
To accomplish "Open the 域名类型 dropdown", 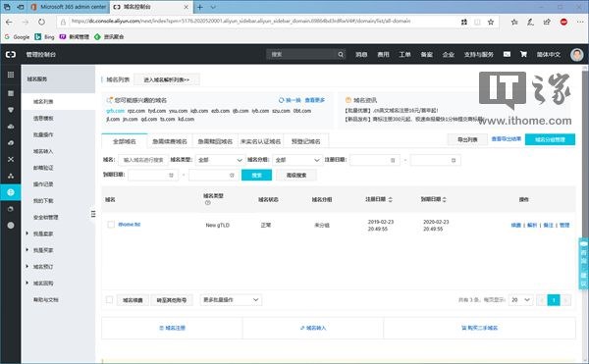I will point(220,160).
